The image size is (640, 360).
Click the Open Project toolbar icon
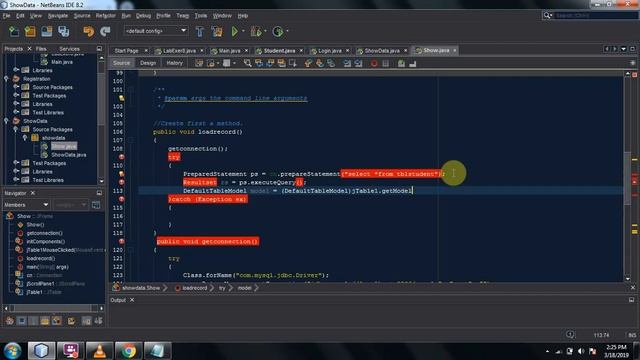click(x=47, y=31)
